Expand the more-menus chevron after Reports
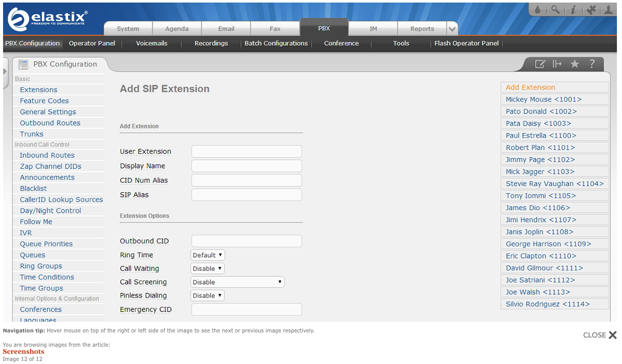This screenshot has height=364, width=622. 452,29
